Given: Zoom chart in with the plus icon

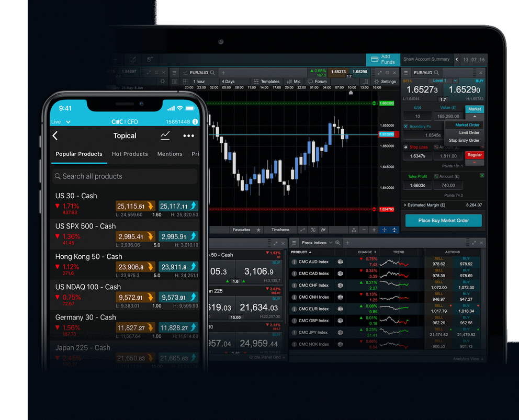Looking at the screenshot, I should 374,230.
